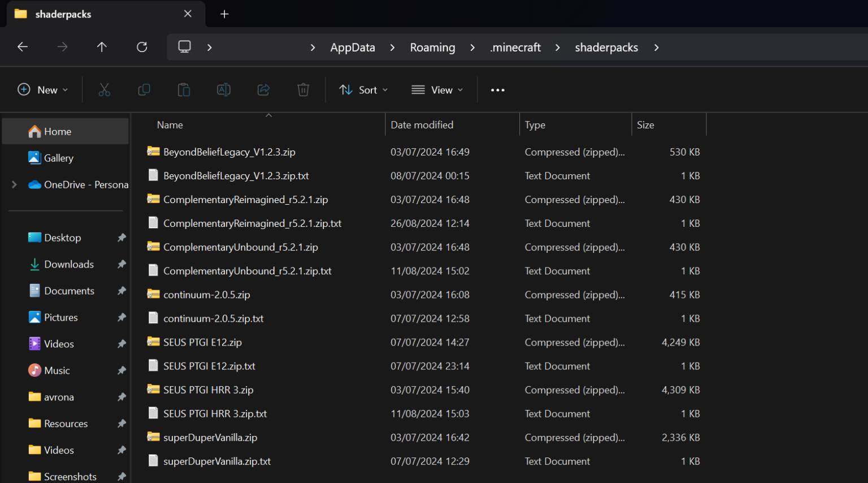Open the Sort dropdown menu
868x483 pixels.
point(363,90)
